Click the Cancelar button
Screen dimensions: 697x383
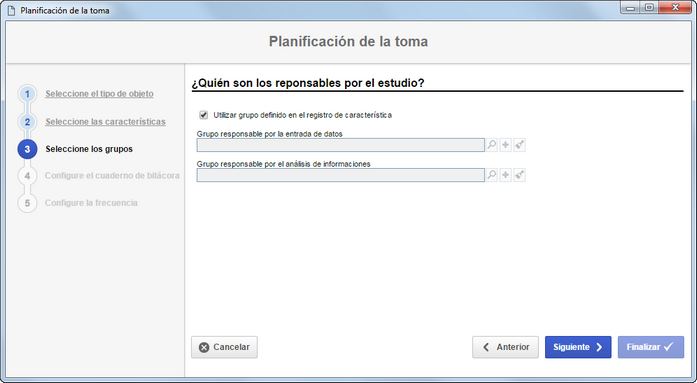[x=224, y=347]
